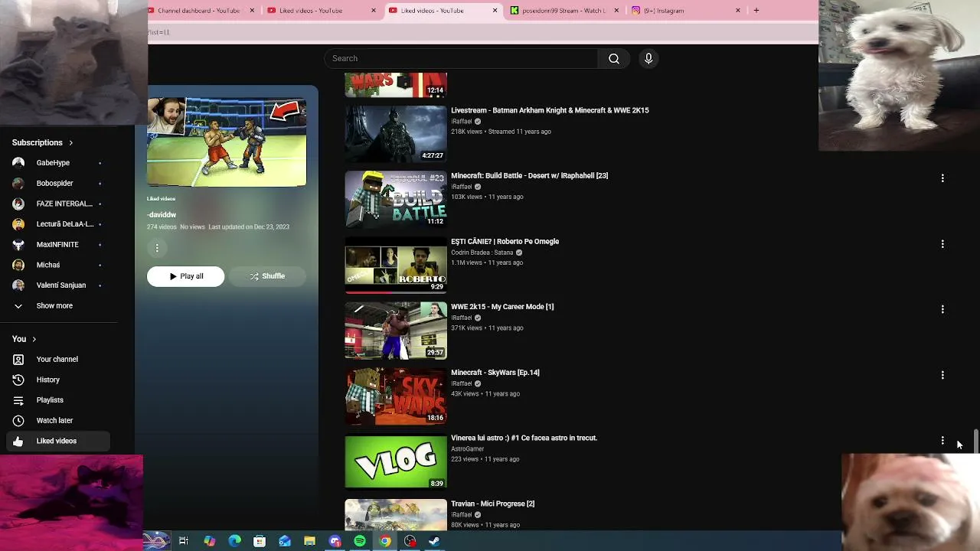
Task: Activate voice search microphone
Action: [x=648, y=59]
